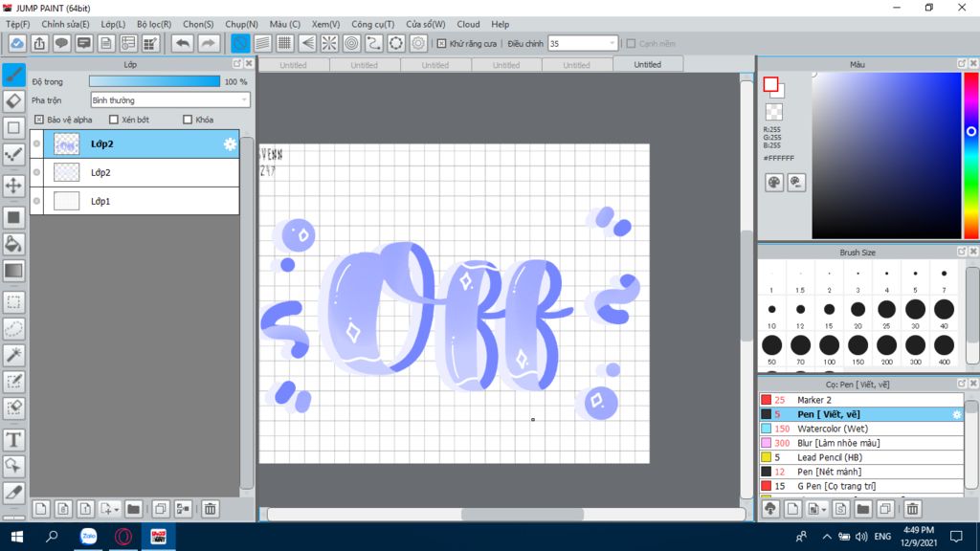Open the Pha trộn blend mode dropdown
980x551 pixels.
(170, 99)
